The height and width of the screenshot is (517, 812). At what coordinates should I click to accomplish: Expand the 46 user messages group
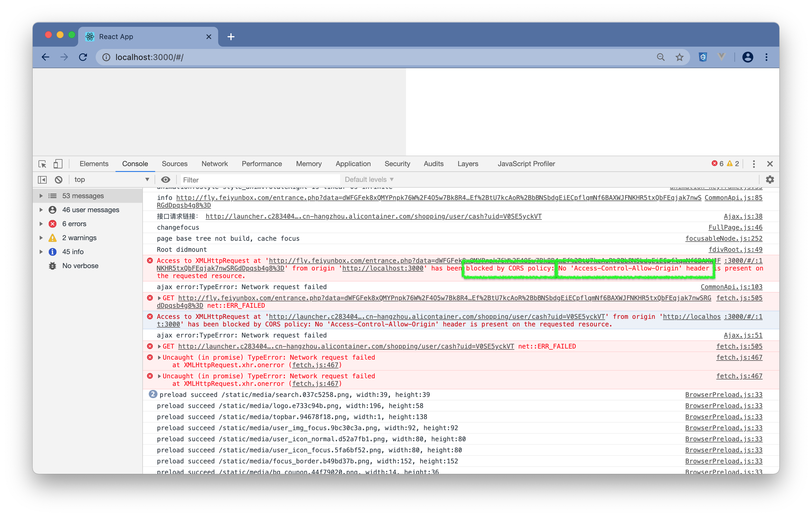tap(41, 210)
